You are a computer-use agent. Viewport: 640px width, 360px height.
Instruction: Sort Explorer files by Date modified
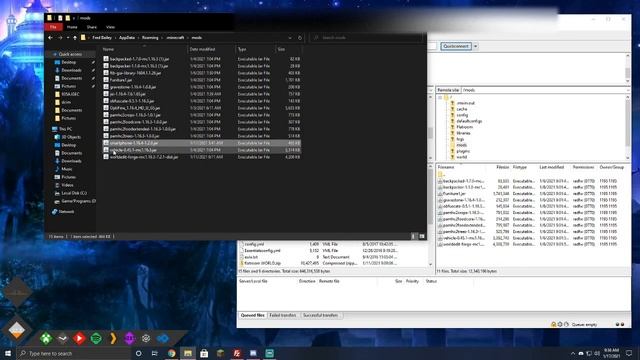click(211, 49)
